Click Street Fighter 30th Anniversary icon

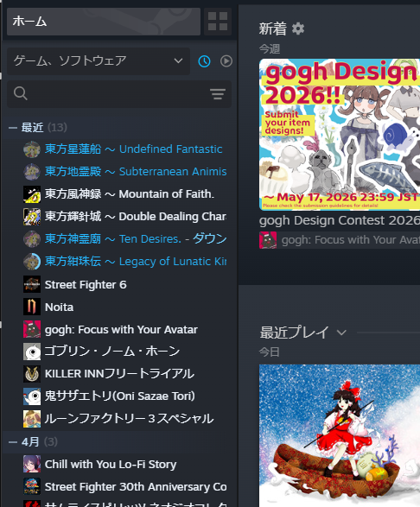pos(32,486)
